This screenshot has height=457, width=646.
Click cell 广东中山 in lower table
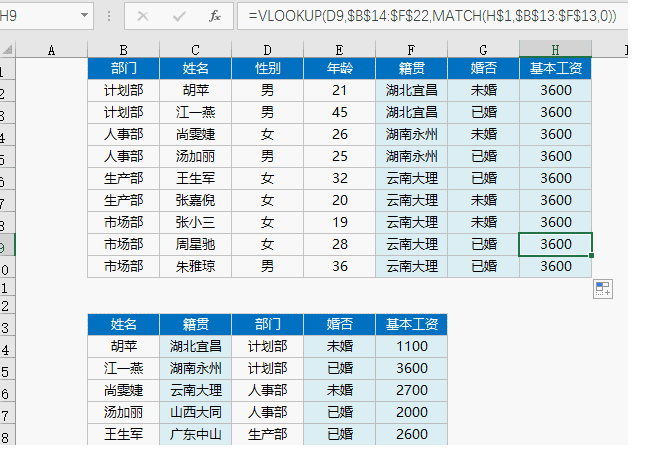click(195, 434)
